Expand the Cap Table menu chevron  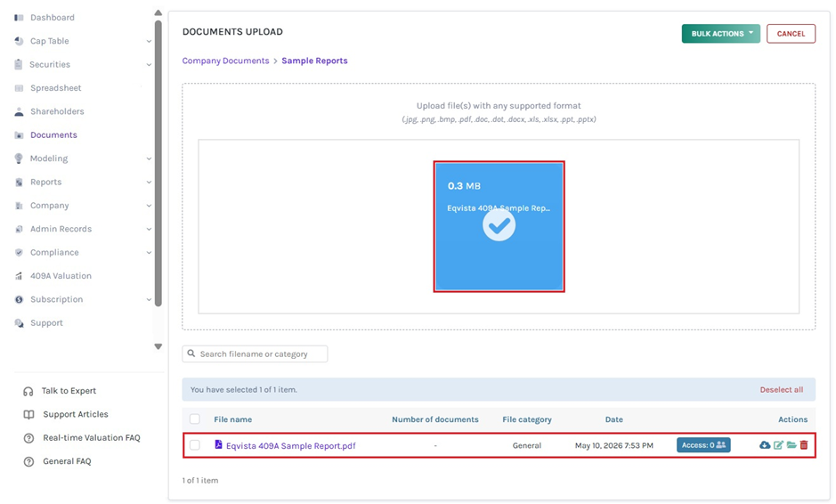[x=149, y=41]
